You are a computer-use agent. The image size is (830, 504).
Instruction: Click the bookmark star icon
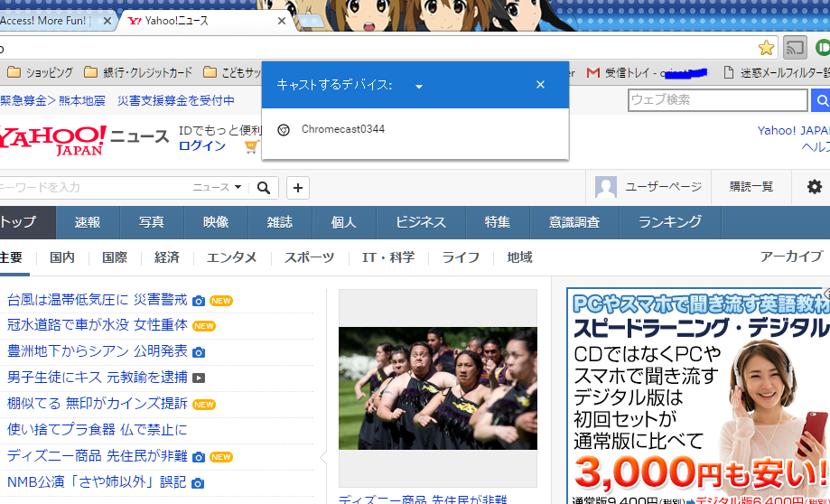tap(766, 48)
